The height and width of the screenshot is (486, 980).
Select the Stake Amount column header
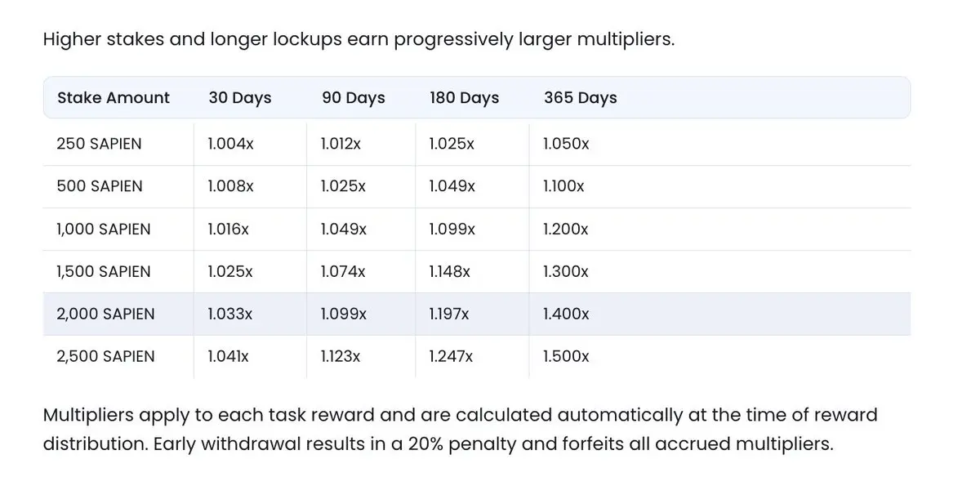point(114,98)
